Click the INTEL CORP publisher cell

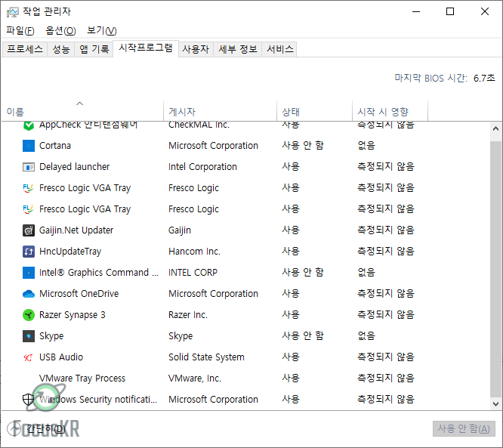coord(193,273)
